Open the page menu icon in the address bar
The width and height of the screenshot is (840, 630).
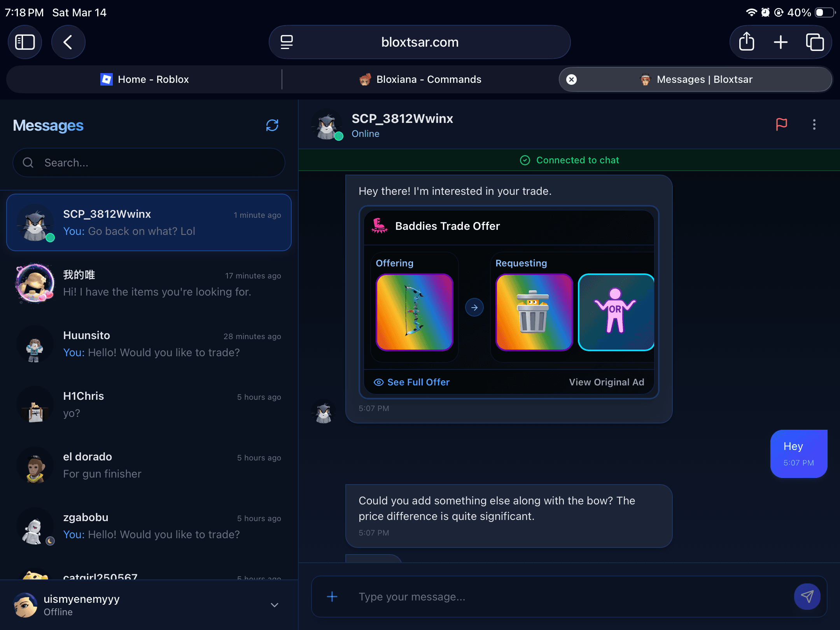coord(287,42)
